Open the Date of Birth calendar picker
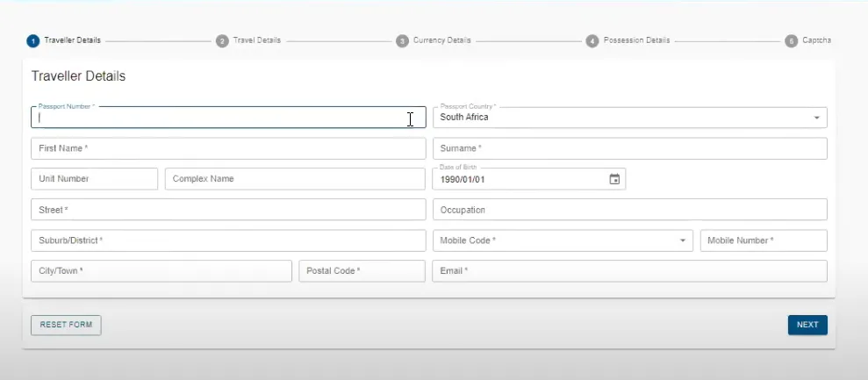Image resolution: width=868 pixels, height=380 pixels. click(x=614, y=180)
